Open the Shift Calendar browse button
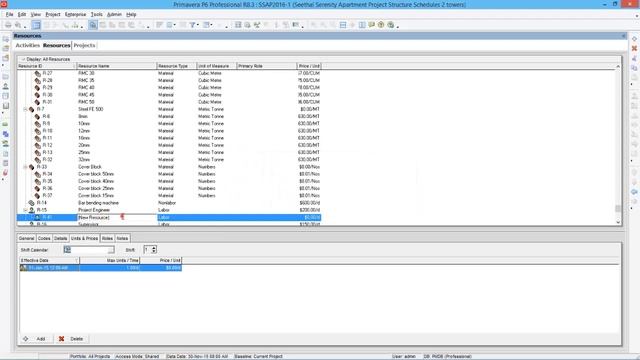 [111, 249]
